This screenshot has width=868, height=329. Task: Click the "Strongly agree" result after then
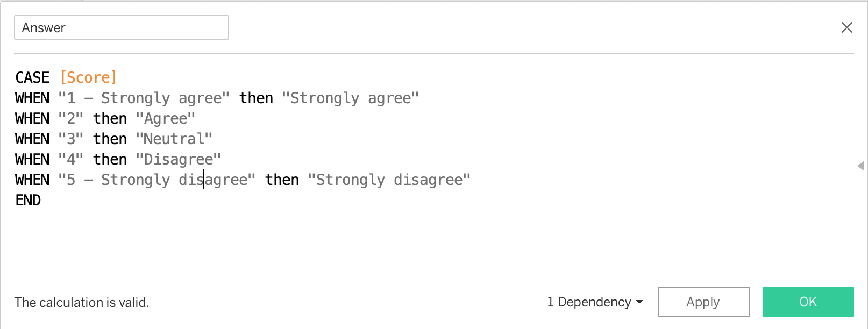pyautogui.click(x=350, y=98)
